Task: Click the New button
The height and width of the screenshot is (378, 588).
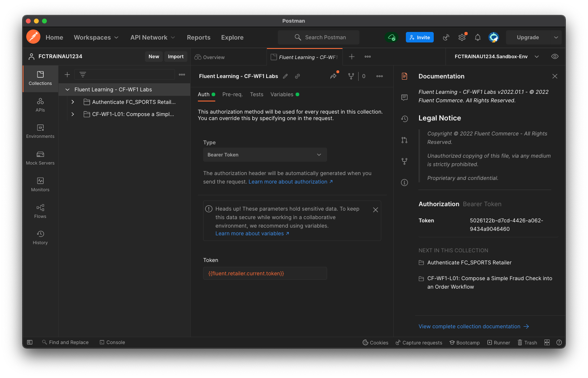Action: coord(154,57)
